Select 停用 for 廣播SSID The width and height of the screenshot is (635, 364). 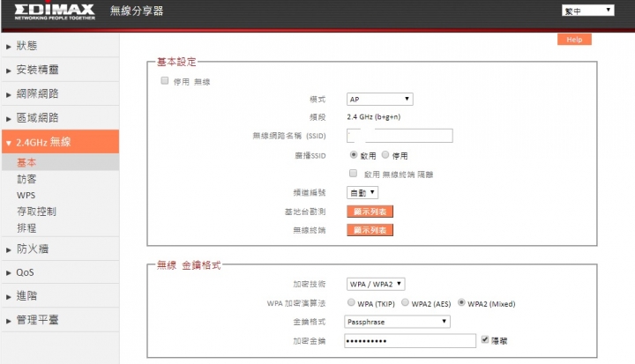pyautogui.click(x=385, y=154)
